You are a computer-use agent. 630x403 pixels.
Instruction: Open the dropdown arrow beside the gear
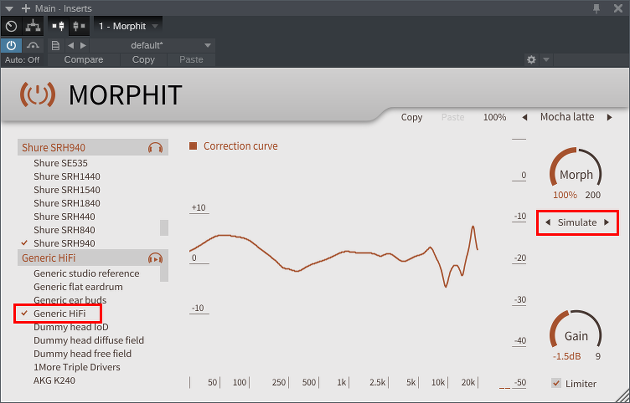point(546,60)
